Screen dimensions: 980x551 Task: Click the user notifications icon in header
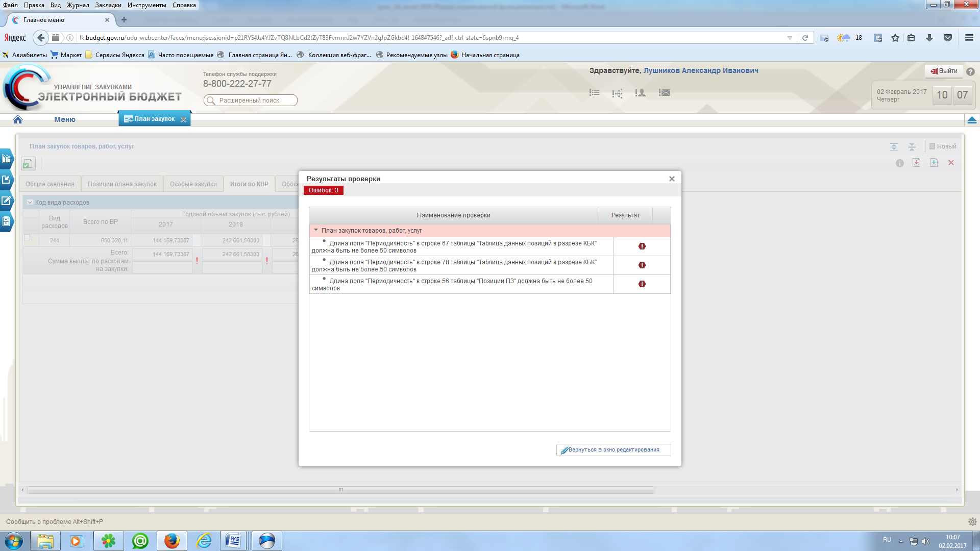pos(640,93)
